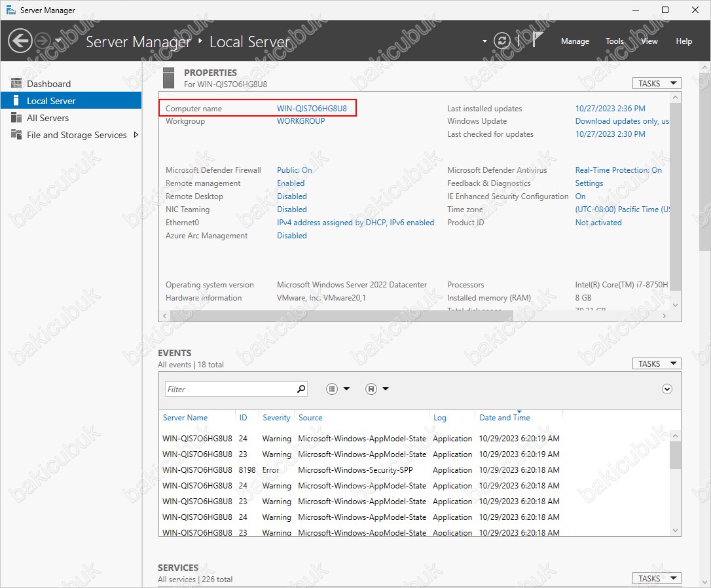Click Remote Desktop Disabled link

[291, 196]
